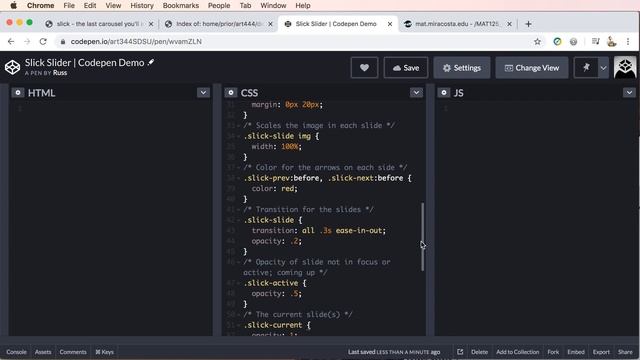Click the CodePen logo icon

tap(12, 67)
